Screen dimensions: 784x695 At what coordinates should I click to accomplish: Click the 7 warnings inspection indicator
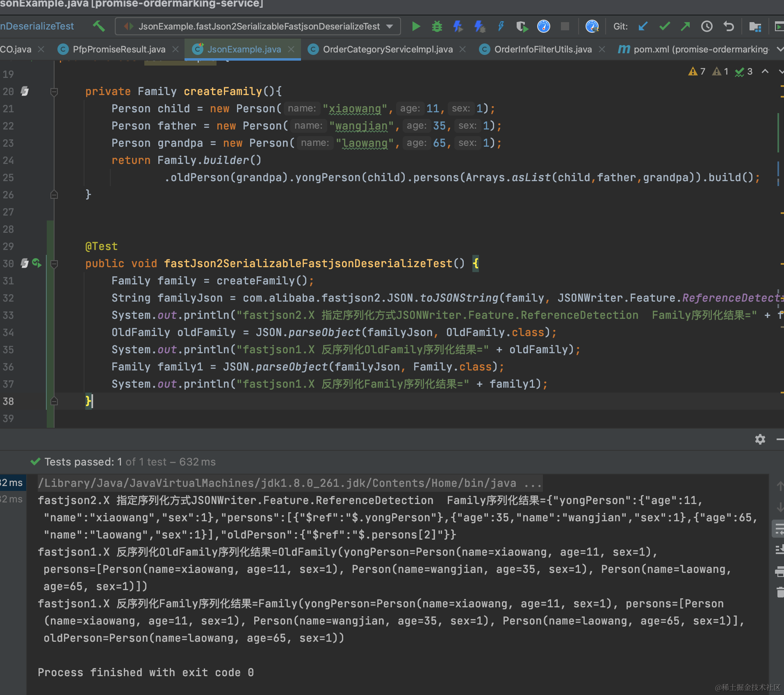click(697, 72)
